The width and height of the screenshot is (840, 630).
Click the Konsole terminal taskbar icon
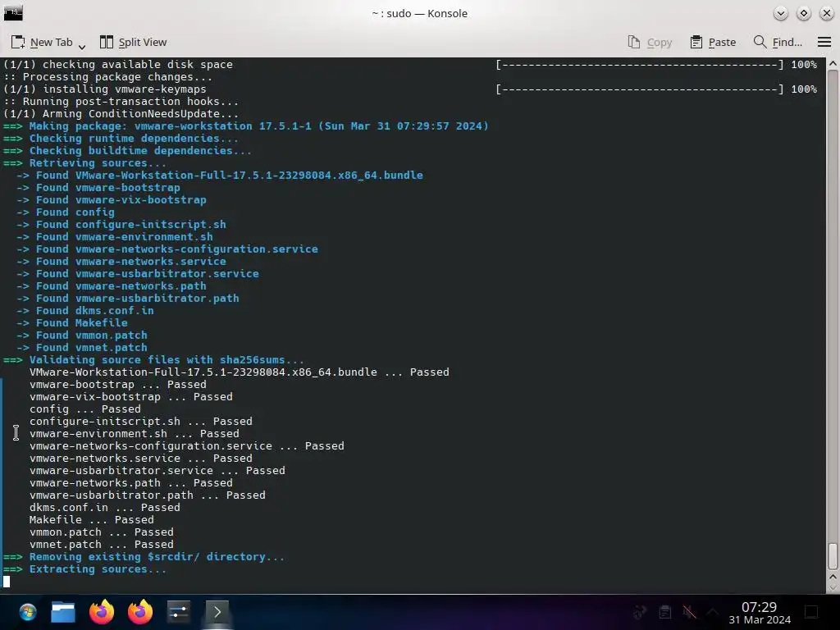(x=217, y=612)
